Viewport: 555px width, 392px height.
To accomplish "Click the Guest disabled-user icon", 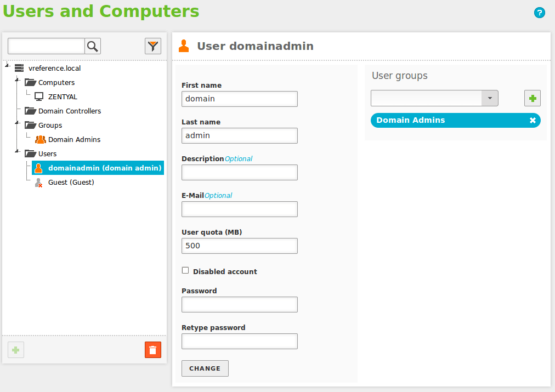I will 38,182.
